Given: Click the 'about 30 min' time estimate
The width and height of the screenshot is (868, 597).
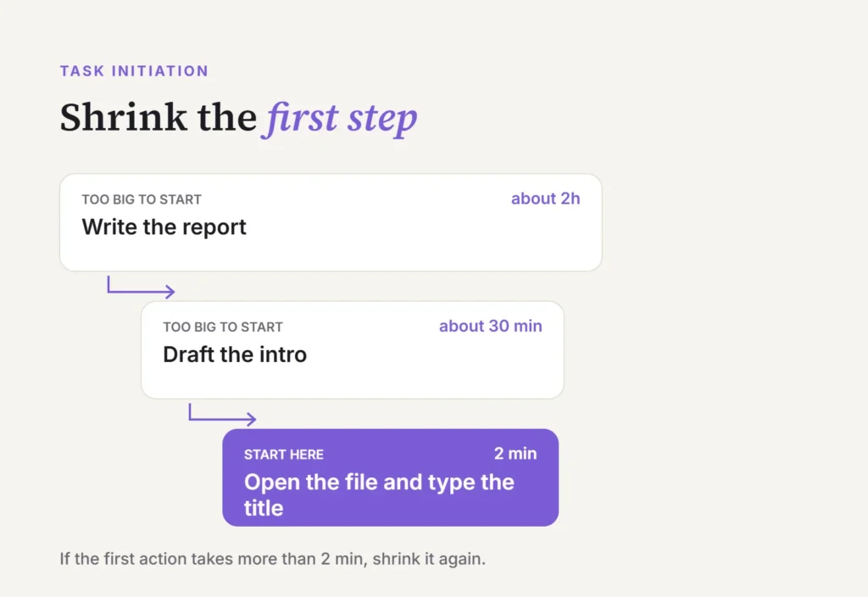Looking at the screenshot, I should click(x=491, y=326).
